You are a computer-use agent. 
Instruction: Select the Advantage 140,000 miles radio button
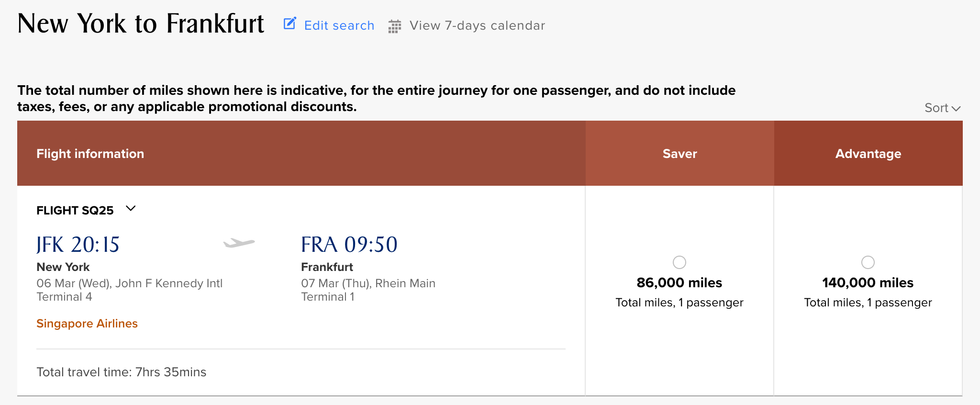[868, 262]
